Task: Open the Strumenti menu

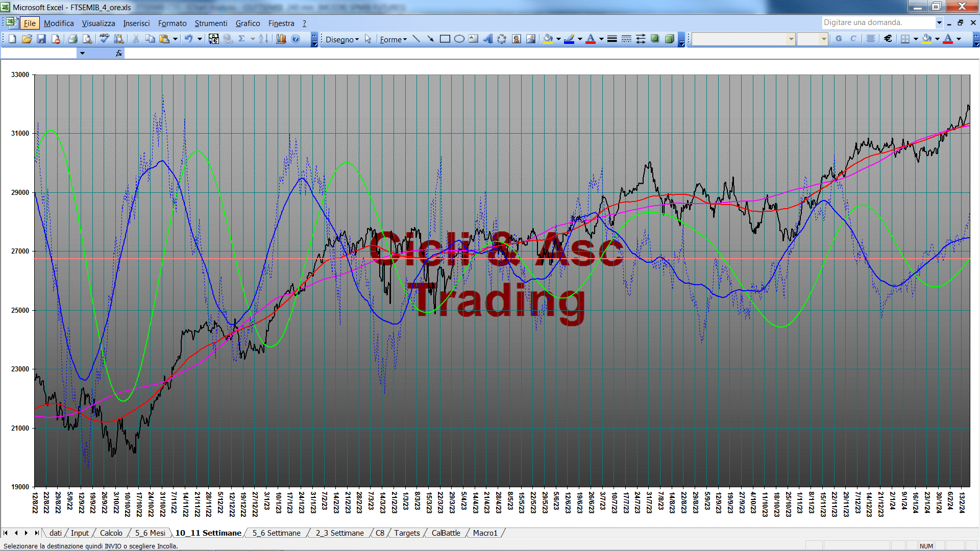Action: tap(211, 23)
